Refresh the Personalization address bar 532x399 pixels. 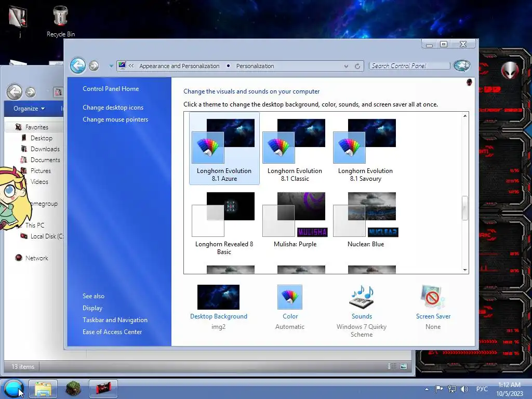357,66
